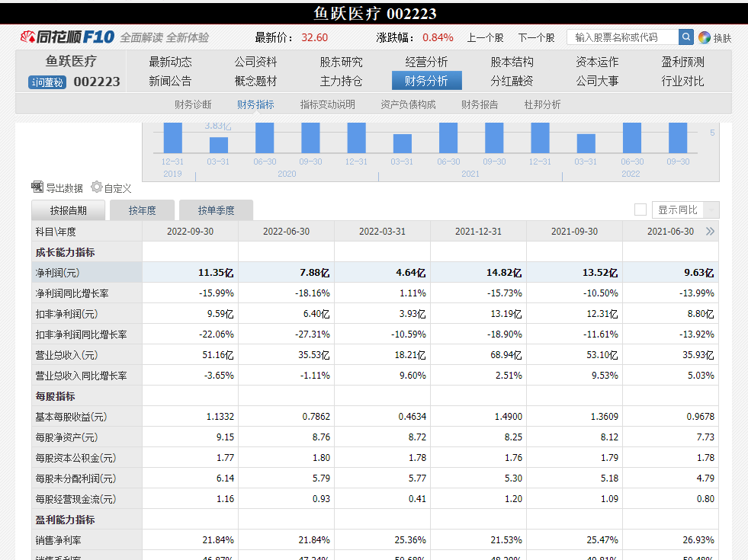748x560 pixels.
Task: Switch to the 按报告期 tab
Action: [x=68, y=210]
